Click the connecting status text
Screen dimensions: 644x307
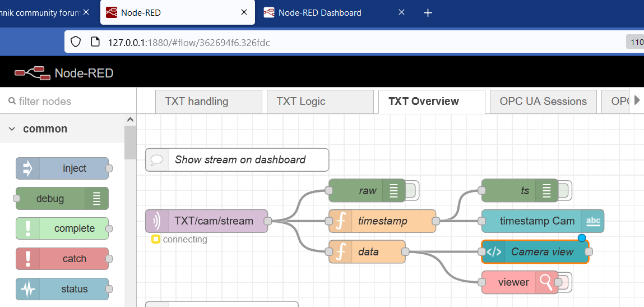point(185,239)
